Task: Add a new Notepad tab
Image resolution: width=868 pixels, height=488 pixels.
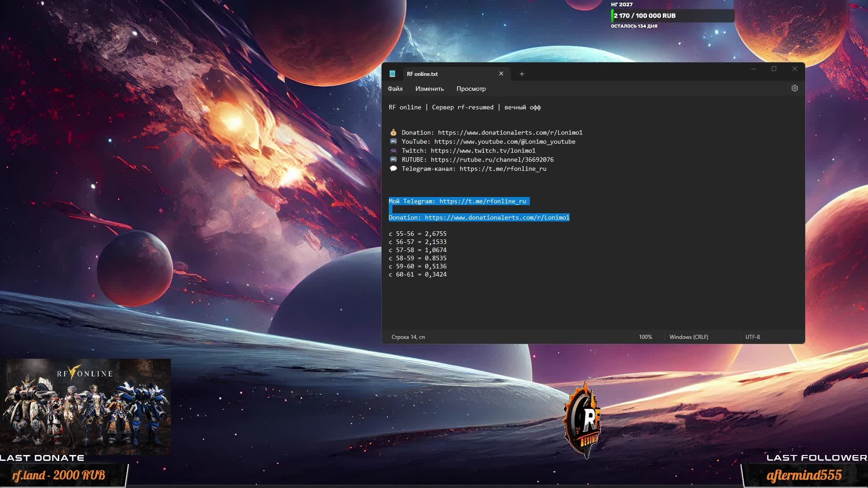Action: coord(522,74)
